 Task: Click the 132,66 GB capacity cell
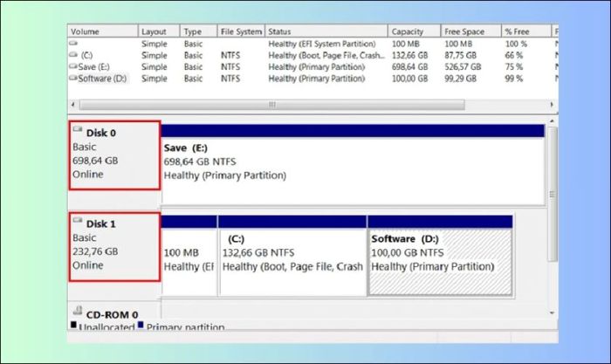(409, 55)
